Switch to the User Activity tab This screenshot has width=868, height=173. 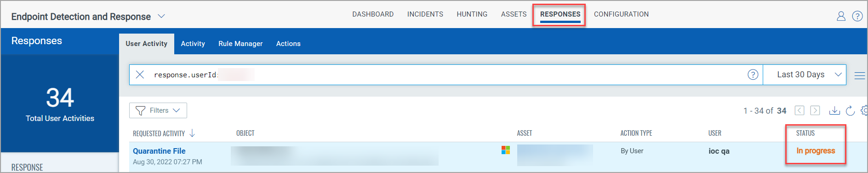click(x=147, y=44)
